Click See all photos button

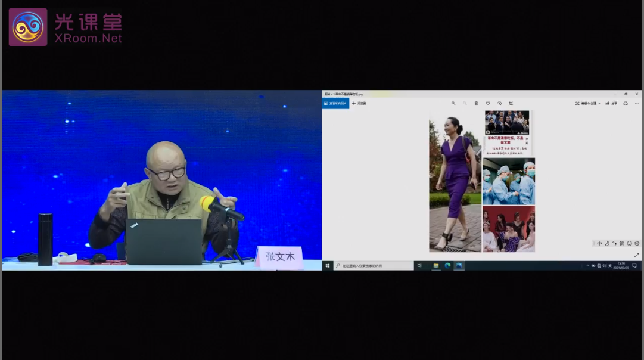(x=335, y=103)
